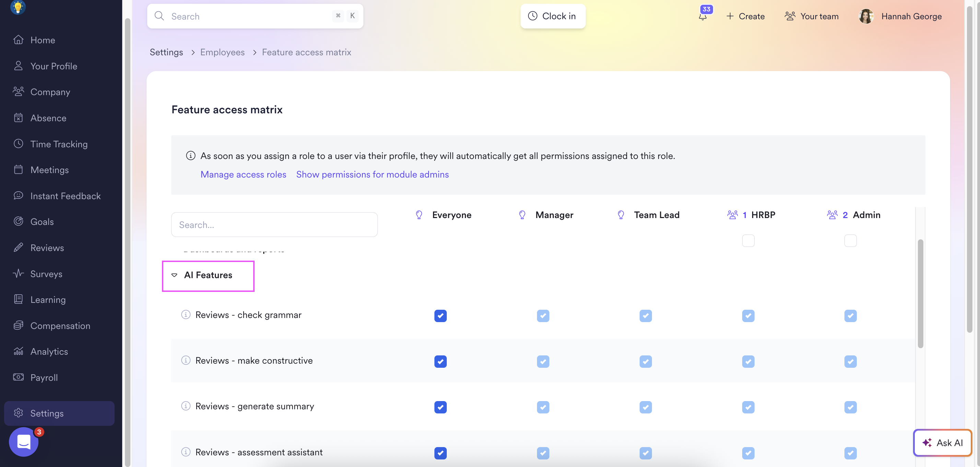This screenshot has width=980, height=467.
Task: Click the Ask AI sparkle button
Action: point(942,443)
